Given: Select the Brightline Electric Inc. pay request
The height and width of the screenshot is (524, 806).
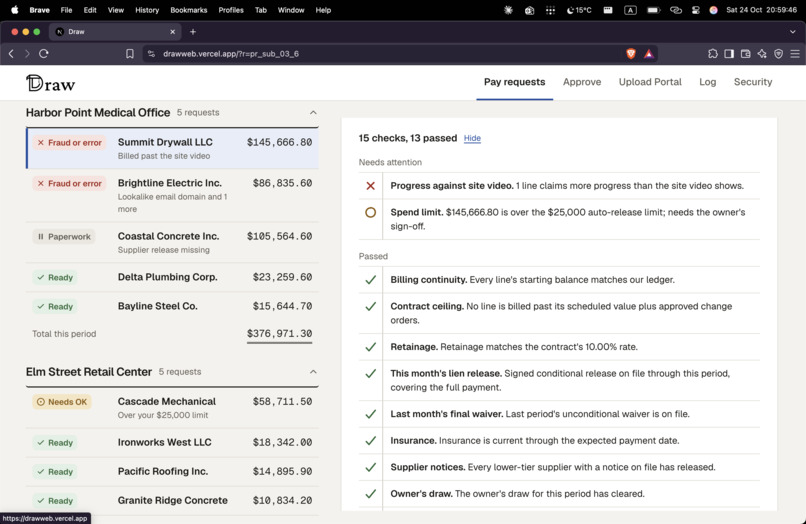Looking at the screenshot, I should [x=172, y=195].
